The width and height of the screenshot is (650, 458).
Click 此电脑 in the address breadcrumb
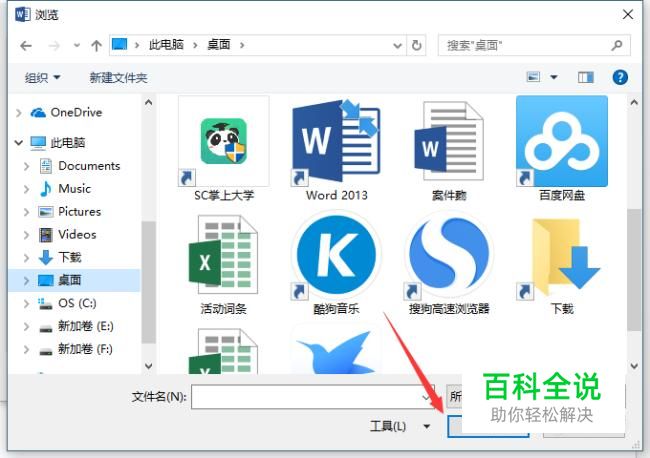click(x=166, y=44)
